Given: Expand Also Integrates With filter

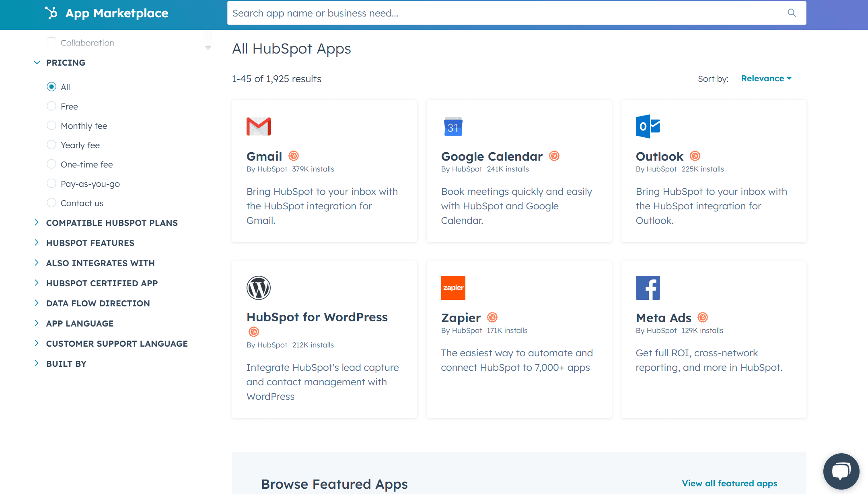Looking at the screenshot, I should (x=94, y=263).
